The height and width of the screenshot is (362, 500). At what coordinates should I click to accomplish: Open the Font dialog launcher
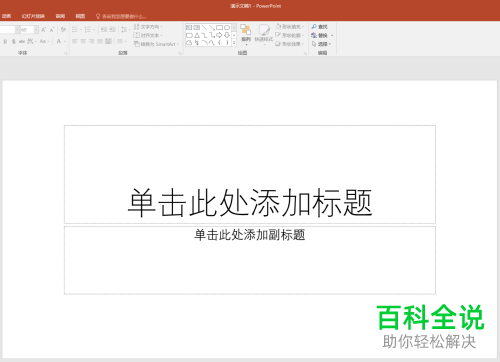tap(66, 53)
